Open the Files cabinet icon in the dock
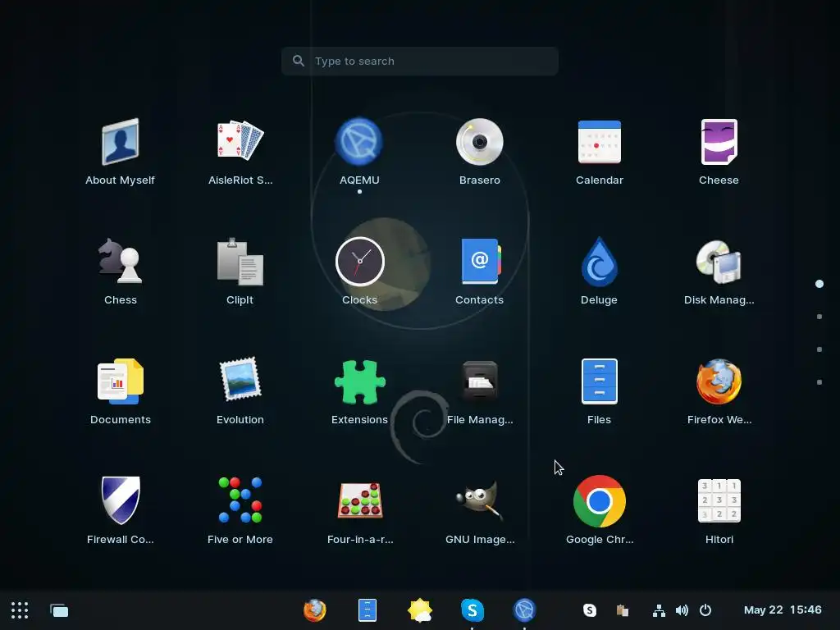 (367, 610)
